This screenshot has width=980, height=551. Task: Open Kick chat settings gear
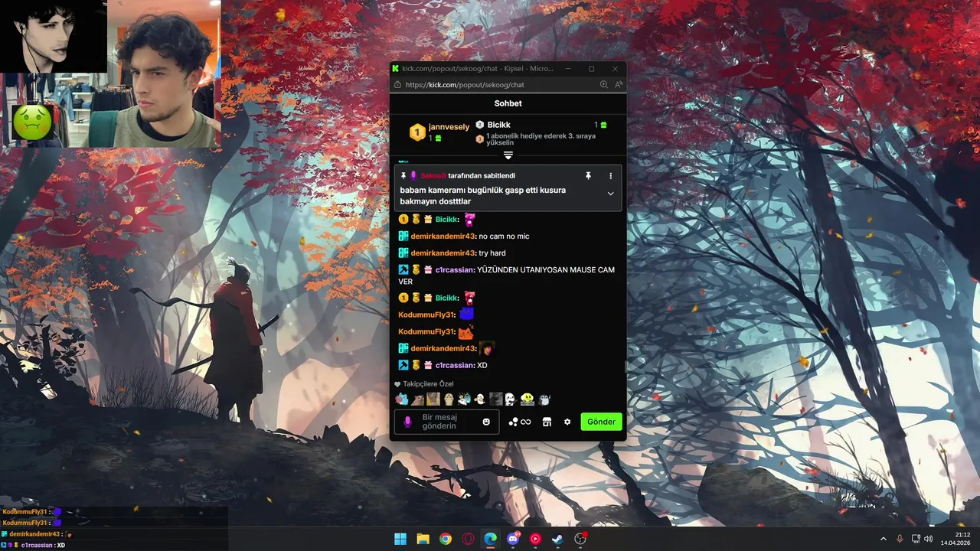pos(567,422)
